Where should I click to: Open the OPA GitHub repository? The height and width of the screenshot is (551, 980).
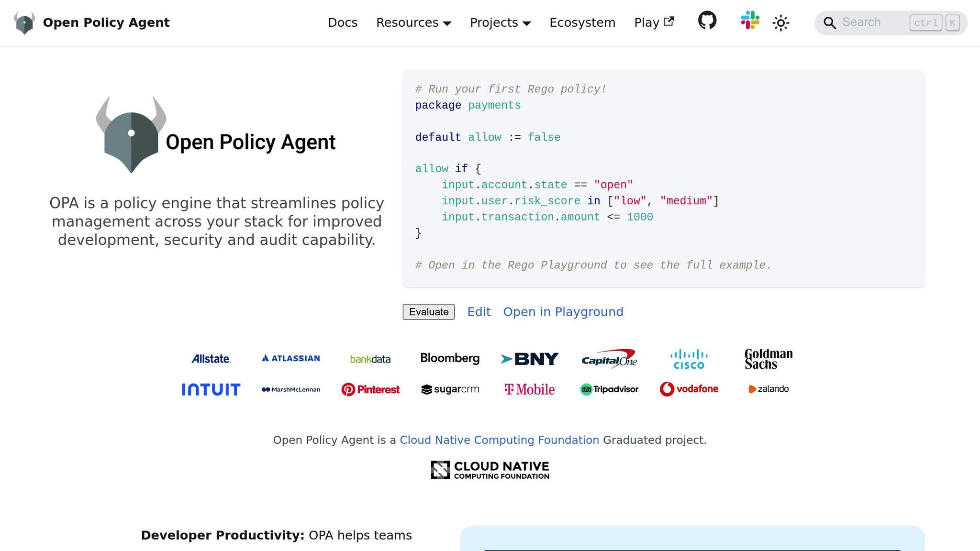click(707, 22)
